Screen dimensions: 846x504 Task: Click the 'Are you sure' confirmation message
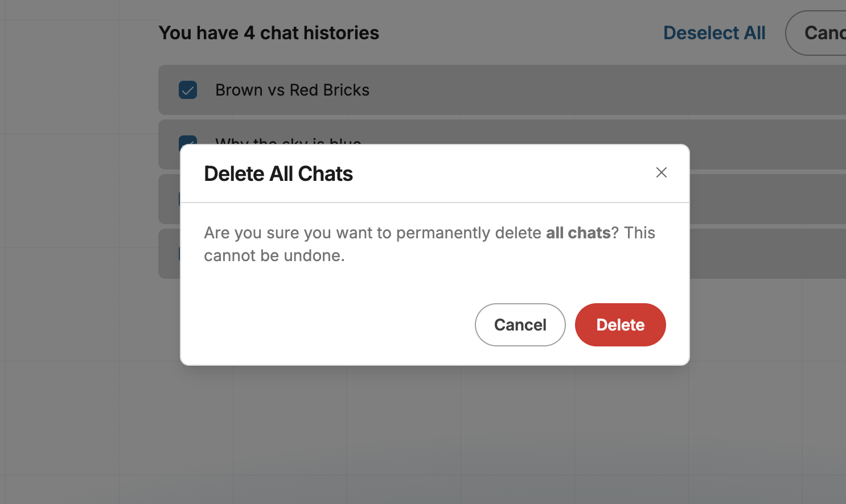tap(372, 233)
